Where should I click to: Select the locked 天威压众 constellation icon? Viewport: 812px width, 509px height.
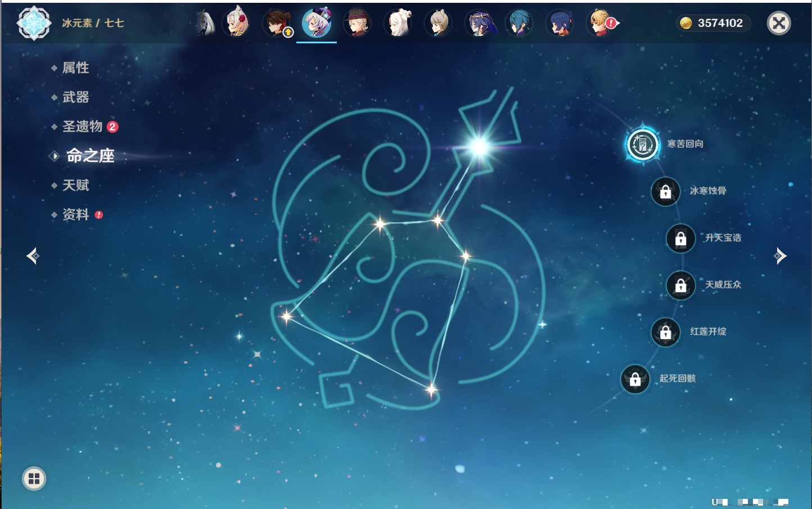(680, 285)
